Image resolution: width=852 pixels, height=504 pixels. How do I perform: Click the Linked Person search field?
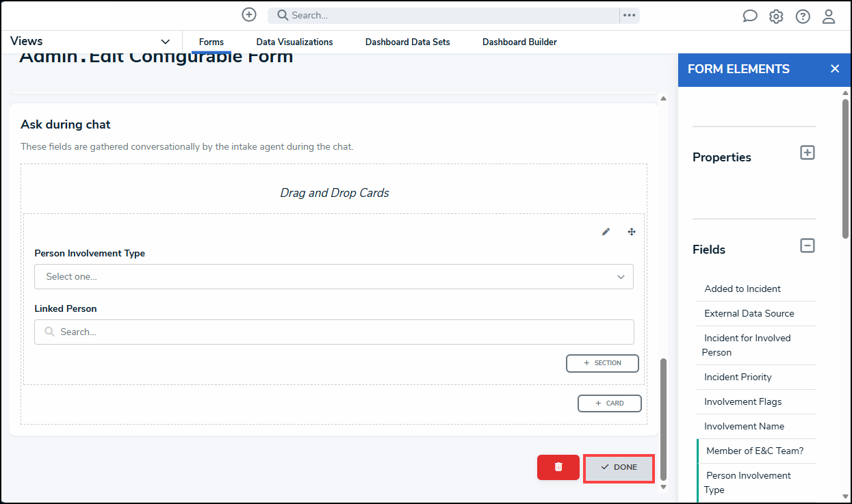(x=334, y=332)
